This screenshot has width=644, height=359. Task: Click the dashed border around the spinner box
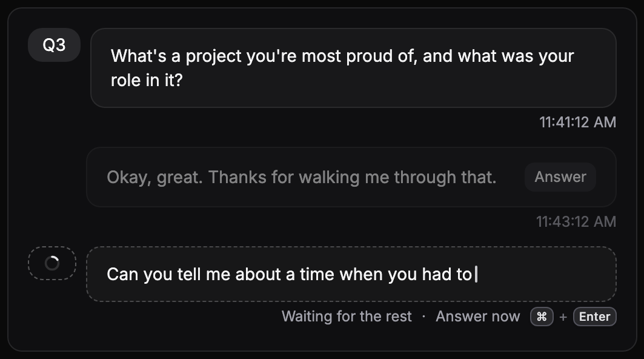point(52,247)
